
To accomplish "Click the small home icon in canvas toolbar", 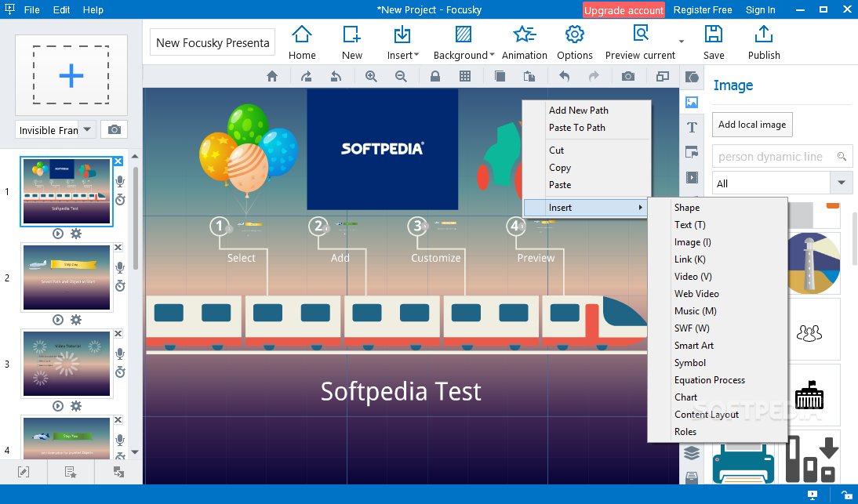I will pos(272,77).
